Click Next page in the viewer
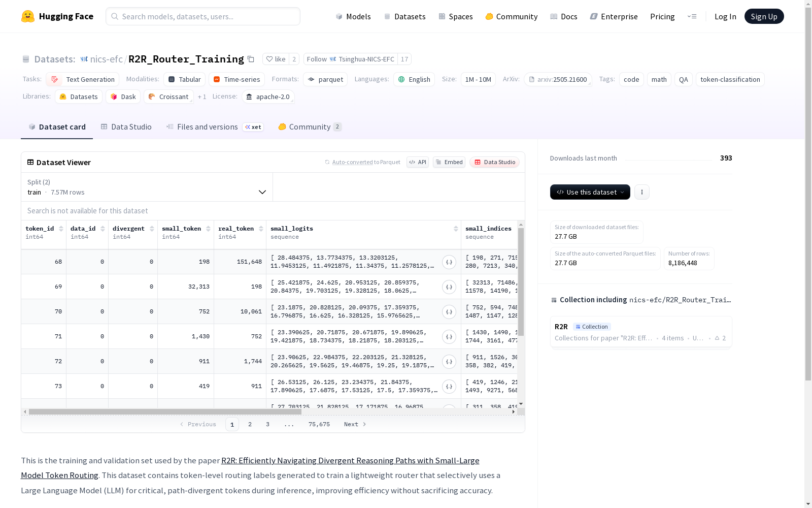Screen dimensions: 812x508 coord(355,424)
